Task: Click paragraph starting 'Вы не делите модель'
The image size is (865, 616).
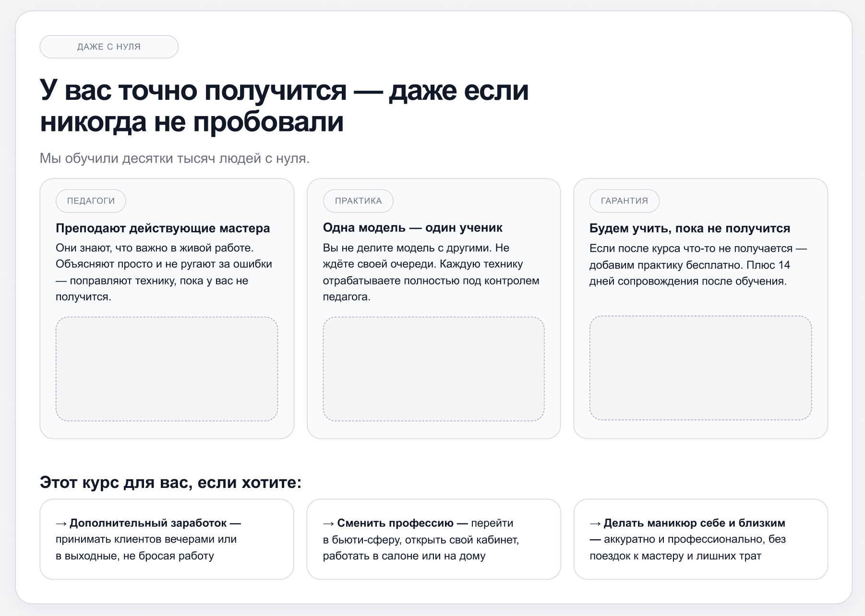Action: tap(431, 272)
